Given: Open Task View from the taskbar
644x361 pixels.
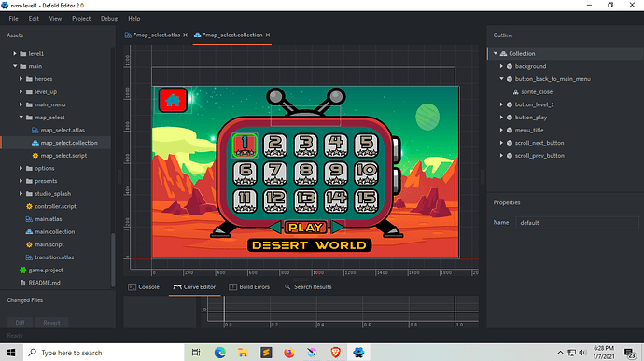Looking at the screenshot, I should (196, 353).
